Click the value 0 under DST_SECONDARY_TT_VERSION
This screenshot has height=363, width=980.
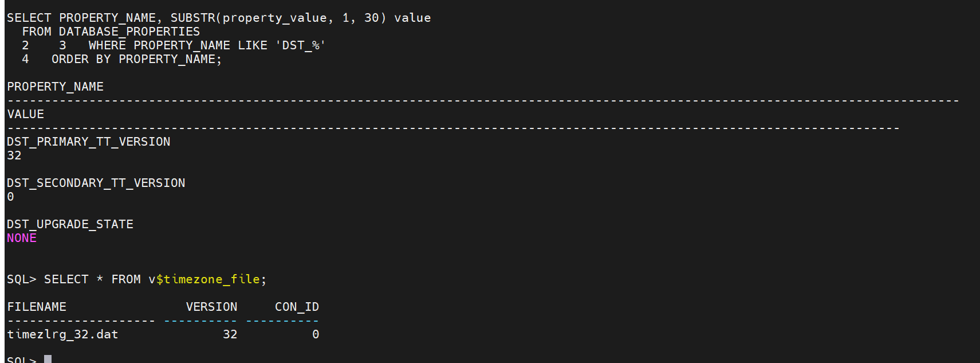coord(10,197)
